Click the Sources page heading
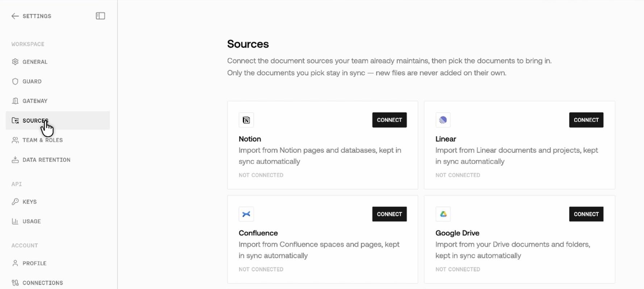 click(x=248, y=44)
